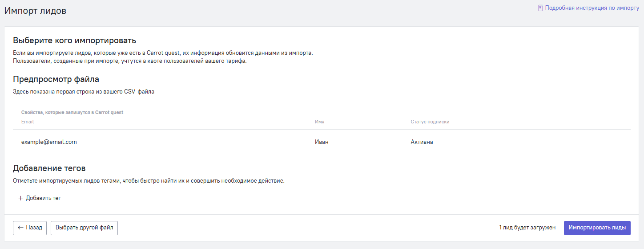Click the "Активна" subscription status value
The image size is (644, 249).
click(422, 142)
